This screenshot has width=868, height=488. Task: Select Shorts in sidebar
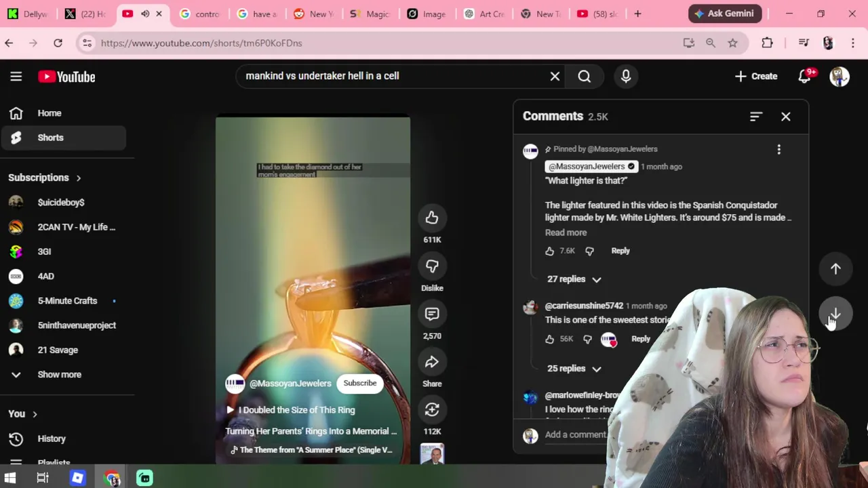[x=63, y=138]
